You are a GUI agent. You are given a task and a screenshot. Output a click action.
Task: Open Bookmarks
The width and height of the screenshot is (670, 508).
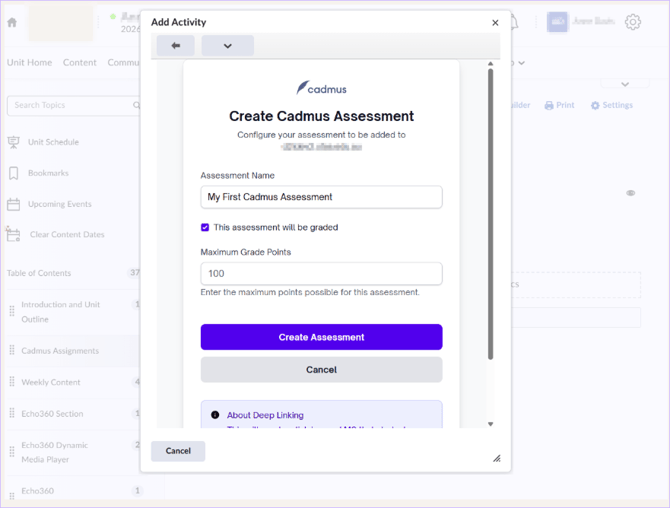click(x=48, y=173)
